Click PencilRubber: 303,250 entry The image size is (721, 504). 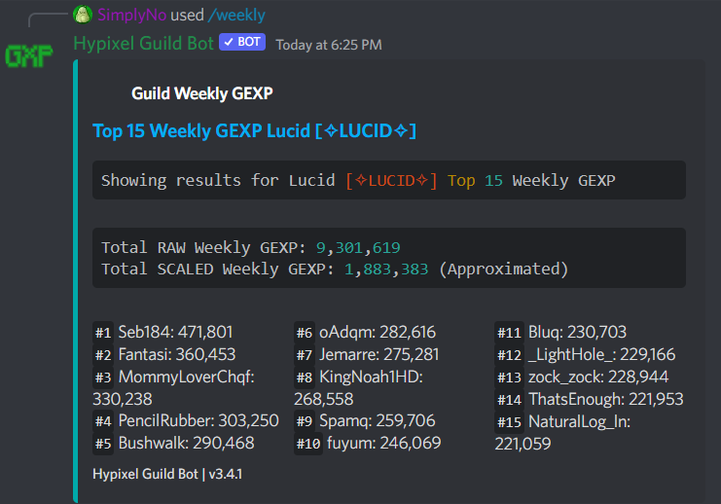[199, 421]
